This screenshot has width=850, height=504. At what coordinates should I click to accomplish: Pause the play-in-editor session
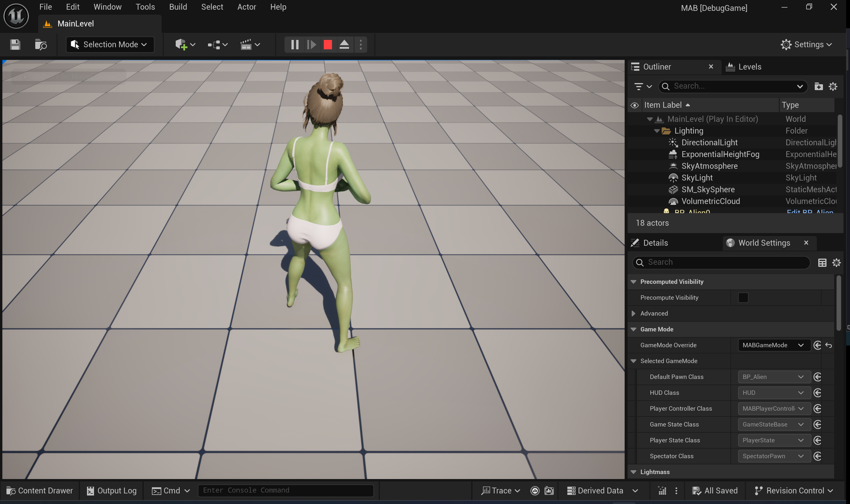(295, 45)
